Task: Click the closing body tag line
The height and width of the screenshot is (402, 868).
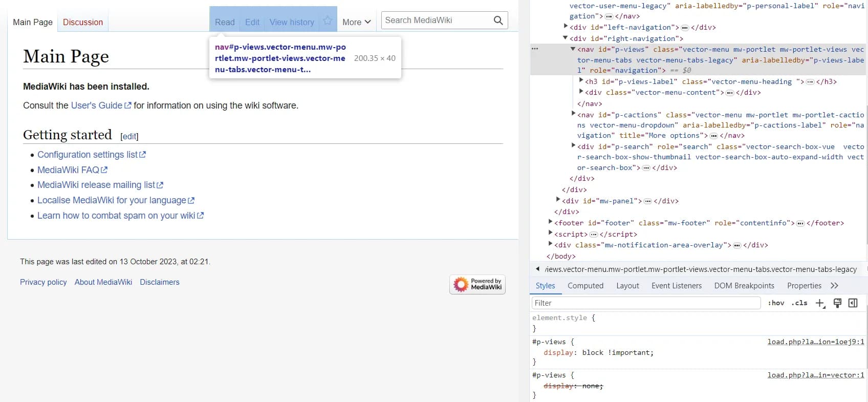Action: point(561,257)
